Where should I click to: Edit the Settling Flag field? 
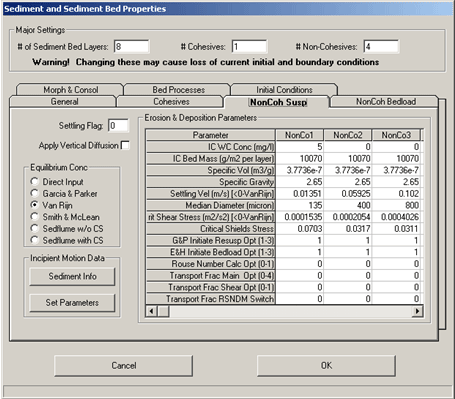click(x=118, y=126)
